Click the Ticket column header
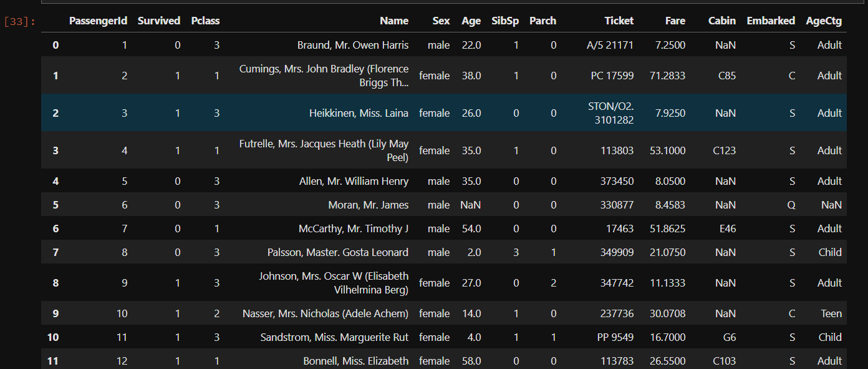Screen dimensions: 868x369 pyautogui.click(x=619, y=21)
